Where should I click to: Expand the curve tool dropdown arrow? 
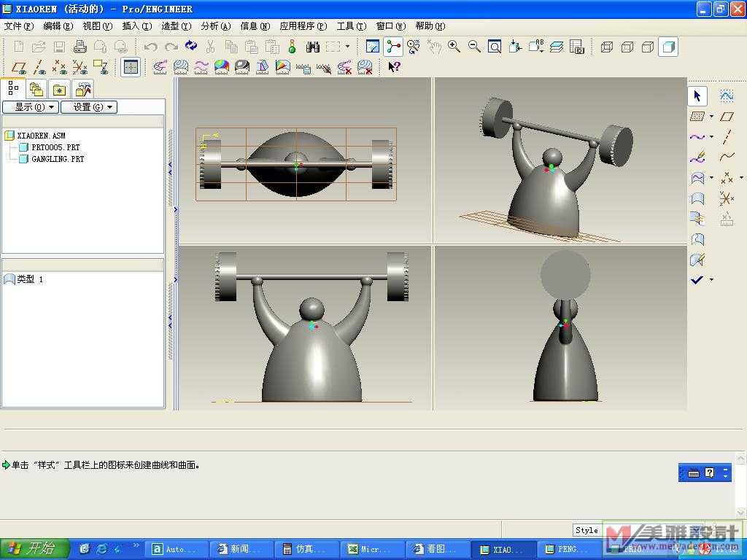(x=712, y=137)
